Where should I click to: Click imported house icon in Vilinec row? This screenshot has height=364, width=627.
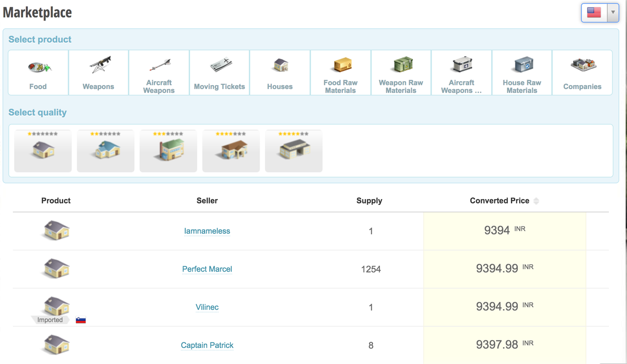pos(56,305)
